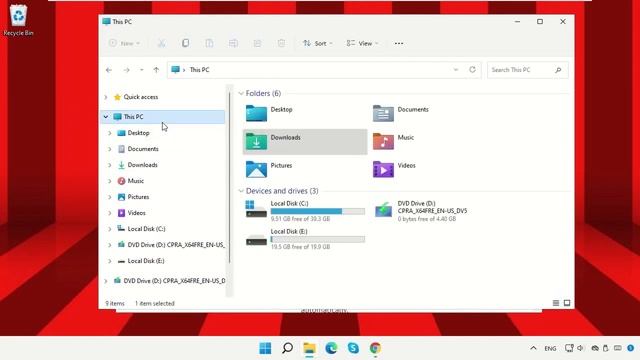
Task: Click the Delete trash icon in toolbar
Action: coord(281,43)
